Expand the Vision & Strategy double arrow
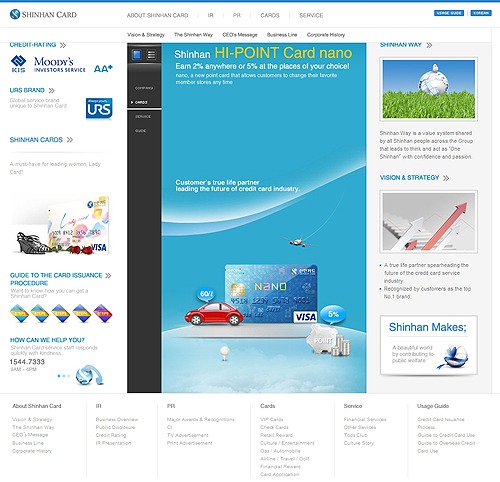 (x=446, y=178)
